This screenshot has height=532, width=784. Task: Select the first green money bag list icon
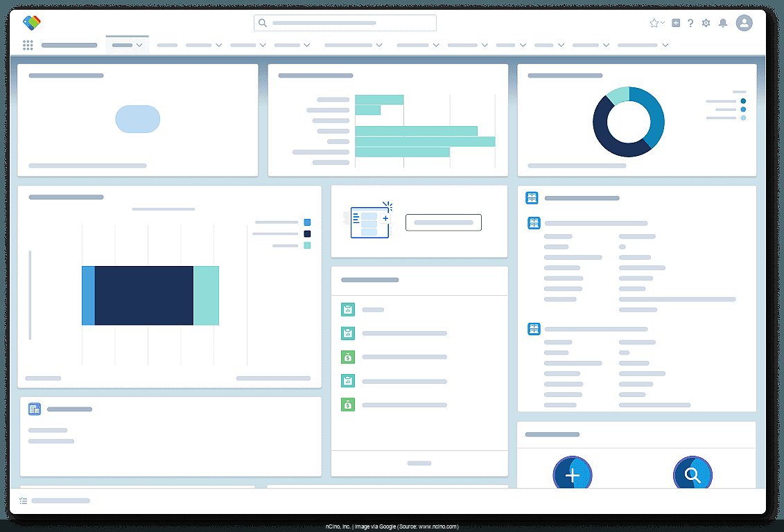coord(347,357)
